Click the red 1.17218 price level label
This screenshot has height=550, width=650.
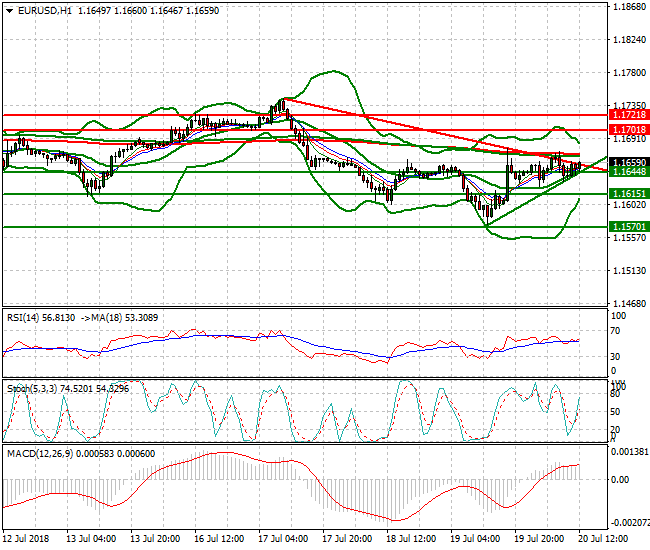(x=629, y=115)
